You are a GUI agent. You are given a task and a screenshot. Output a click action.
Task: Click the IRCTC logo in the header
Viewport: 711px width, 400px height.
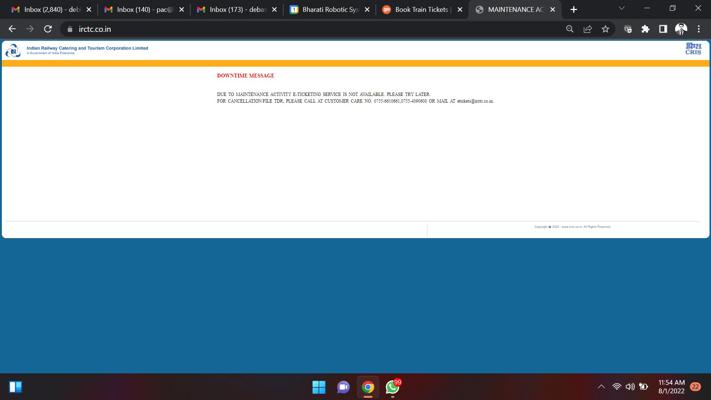(x=13, y=50)
